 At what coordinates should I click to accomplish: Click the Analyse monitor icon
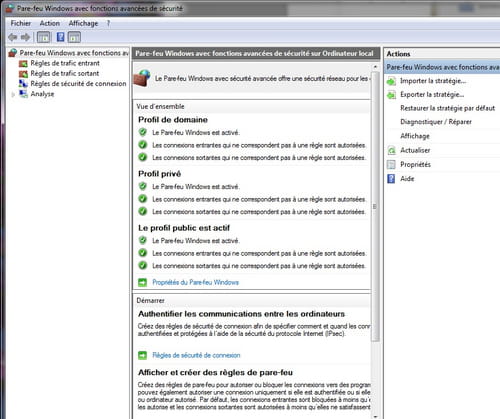click(23, 94)
